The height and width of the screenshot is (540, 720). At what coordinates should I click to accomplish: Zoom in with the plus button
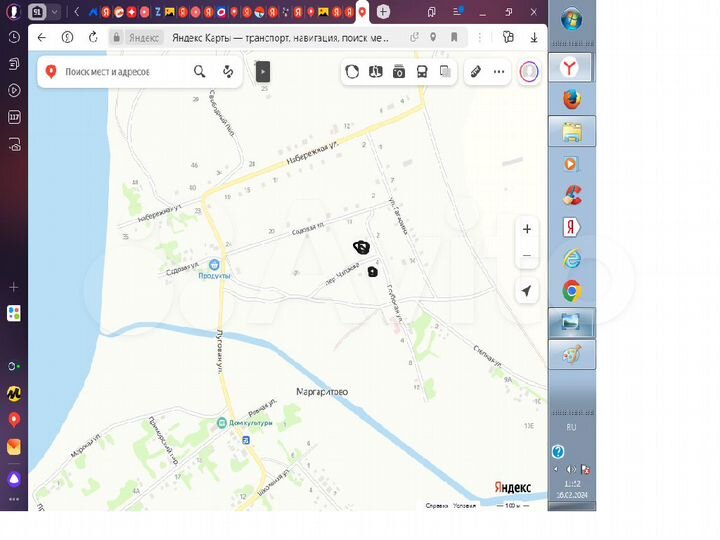coord(527,229)
